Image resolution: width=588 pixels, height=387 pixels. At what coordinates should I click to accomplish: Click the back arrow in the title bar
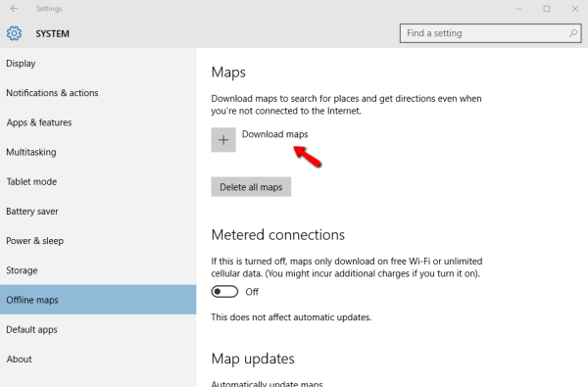pyautogui.click(x=14, y=8)
